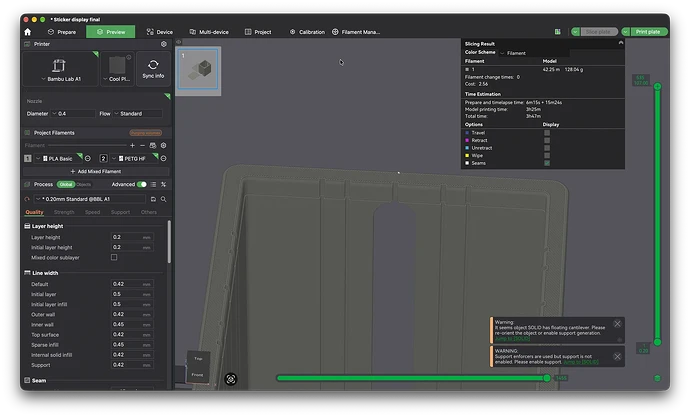The image size is (690, 417).
Task: Switch to Prepare tab
Action: tap(62, 32)
